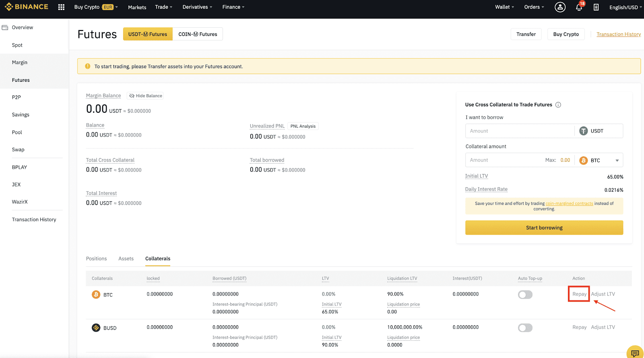Click the Binance logo
The image size is (644, 358).
pyautogui.click(x=27, y=7)
